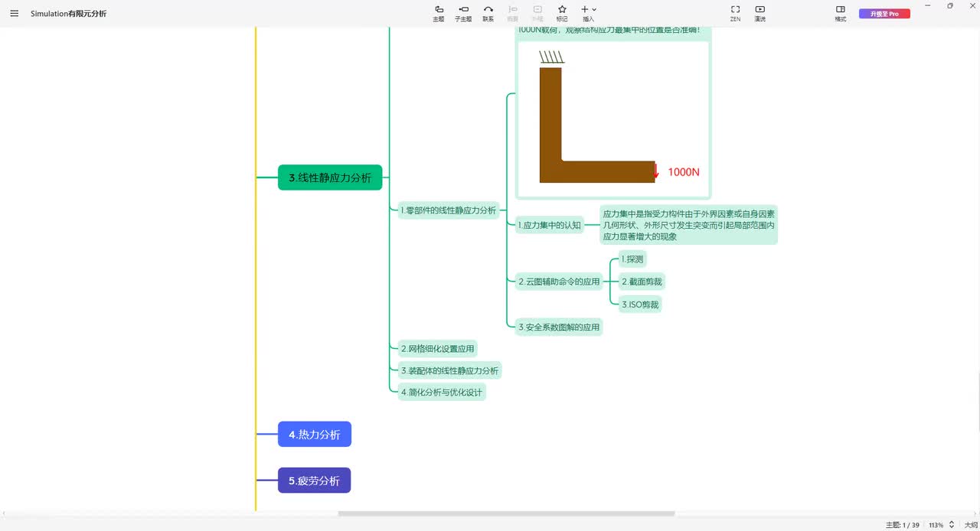980x531 pixels.
Task: Switch to 大纲 outline view
Action: coord(971,525)
